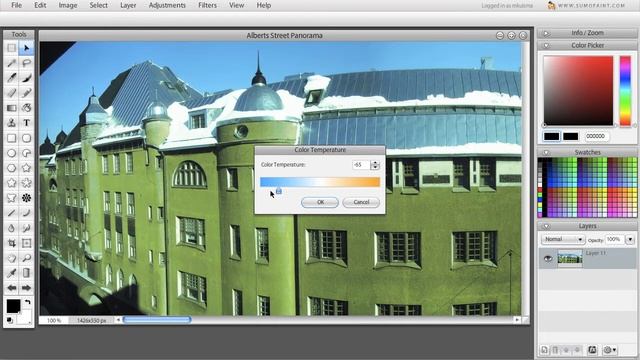Reset to default black and white colors
640x360 pixels.
(x=10, y=320)
